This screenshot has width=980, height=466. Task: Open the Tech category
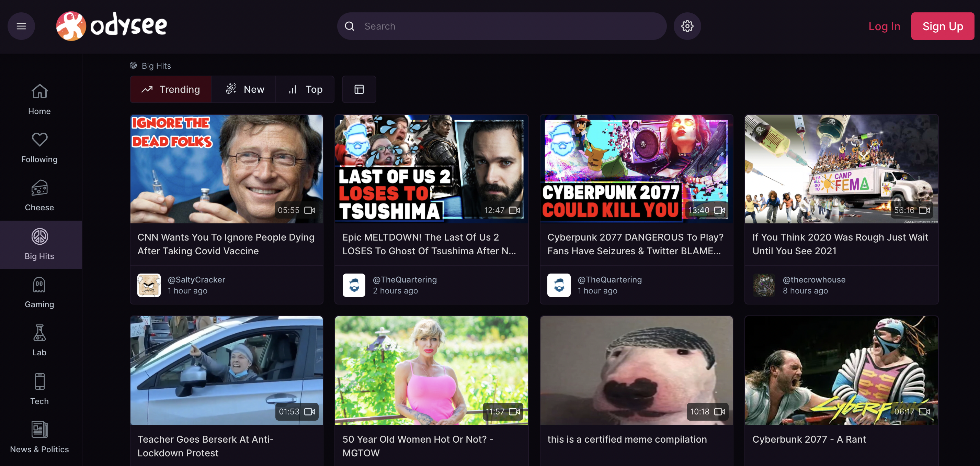(39, 389)
